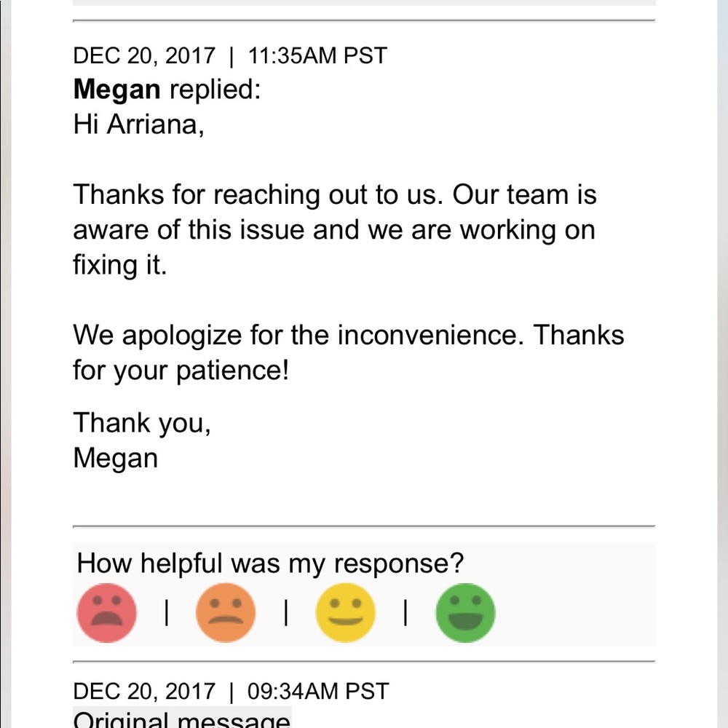Click the separator between yellow and green faces

coord(405,614)
